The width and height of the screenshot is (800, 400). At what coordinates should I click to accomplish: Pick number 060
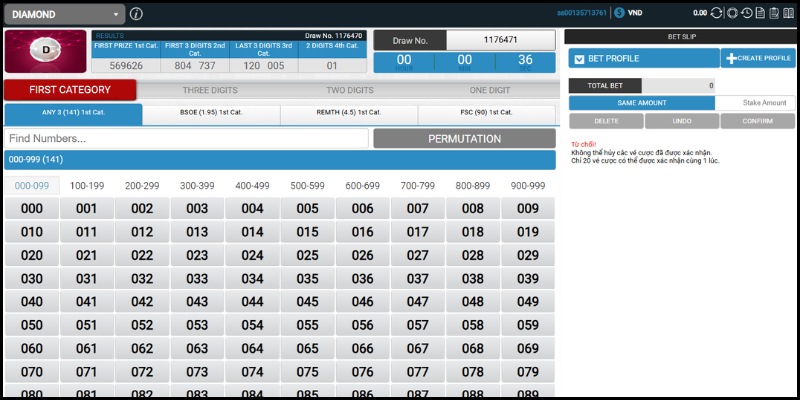click(x=32, y=349)
